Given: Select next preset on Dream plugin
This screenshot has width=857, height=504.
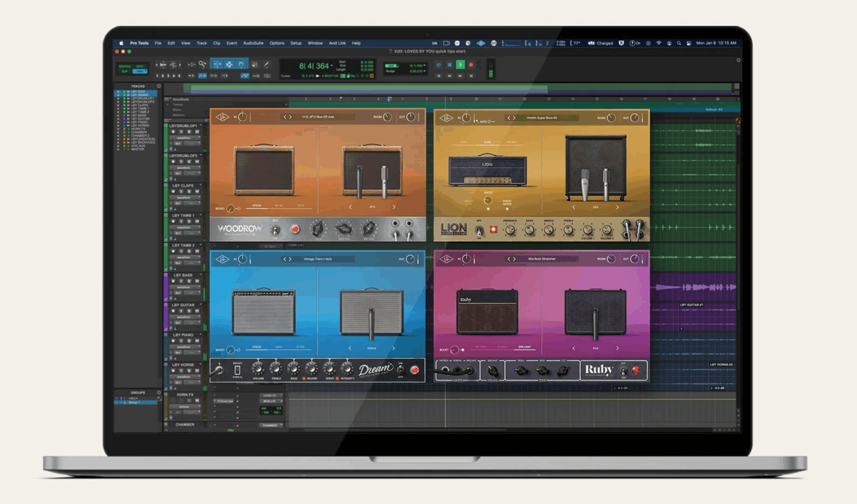Looking at the screenshot, I should click(291, 259).
